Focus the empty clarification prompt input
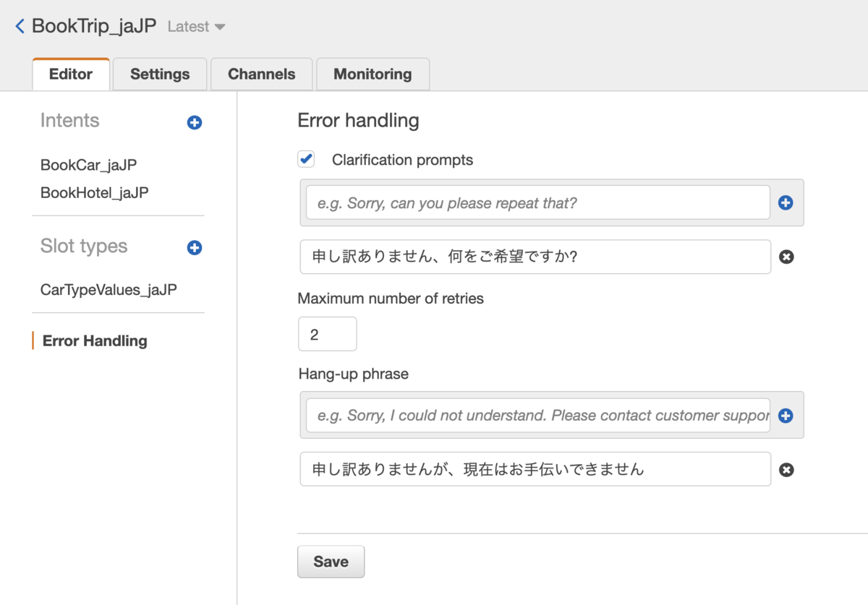 537,203
